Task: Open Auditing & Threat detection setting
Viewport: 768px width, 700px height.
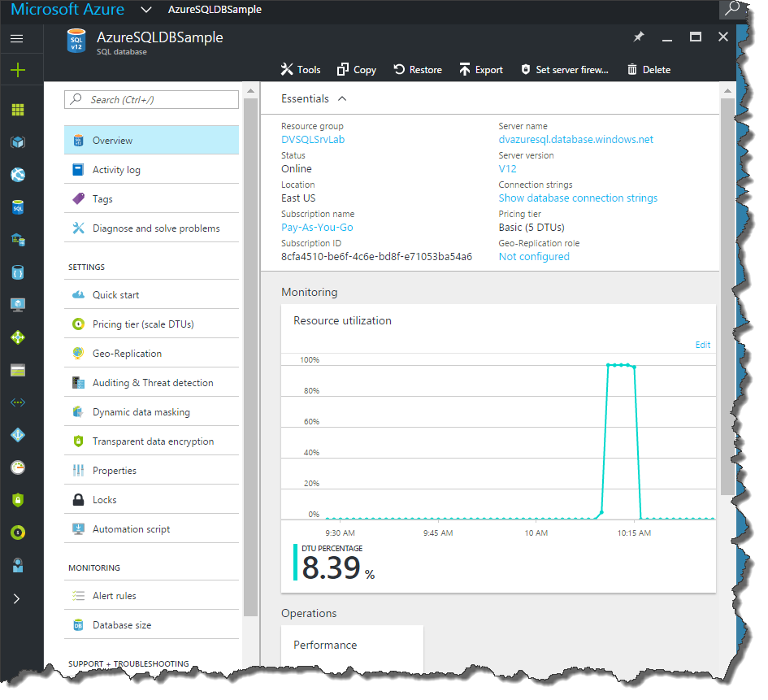Action: coord(151,383)
